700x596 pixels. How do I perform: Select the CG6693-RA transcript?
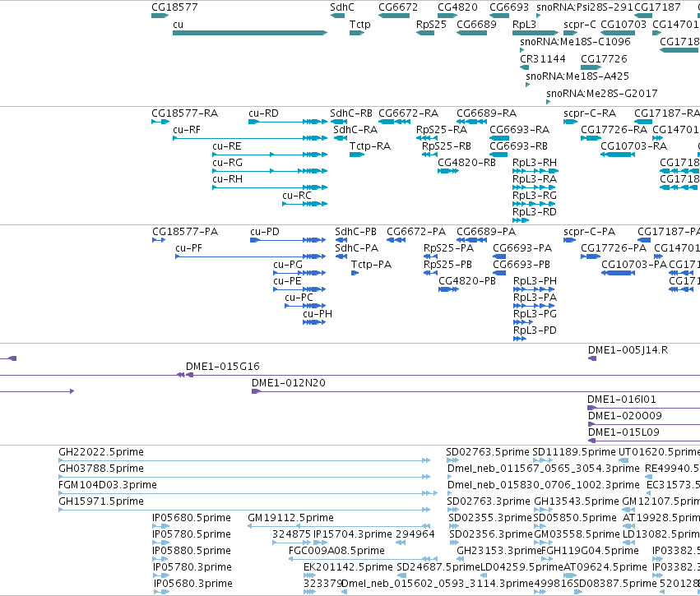coord(499,138)
